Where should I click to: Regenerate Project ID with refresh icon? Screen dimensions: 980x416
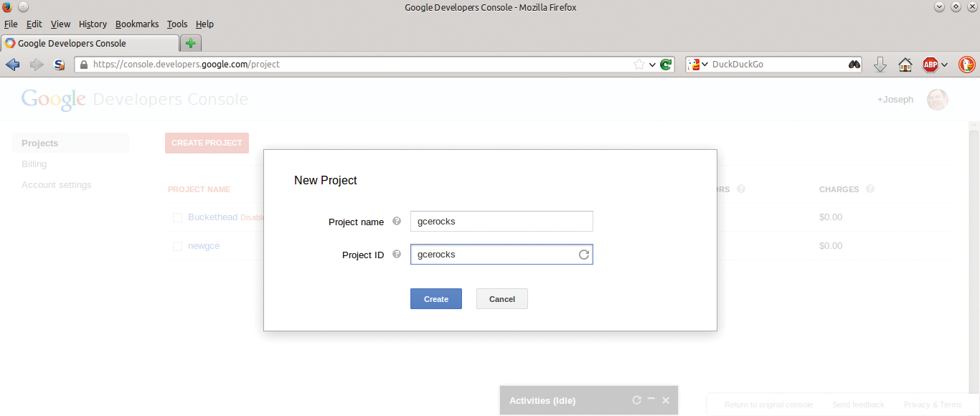tap(584, 255)
